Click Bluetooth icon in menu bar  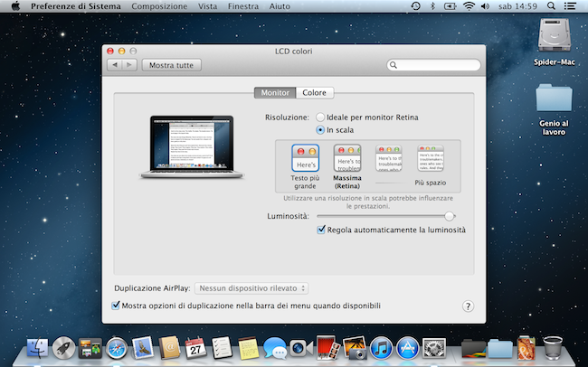click(432, 6)
